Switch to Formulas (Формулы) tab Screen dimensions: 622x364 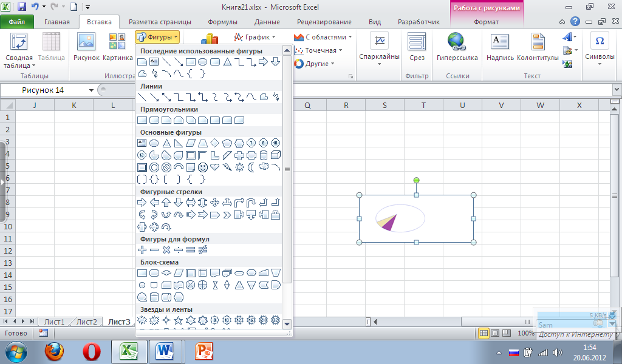[x=222, y=22]
